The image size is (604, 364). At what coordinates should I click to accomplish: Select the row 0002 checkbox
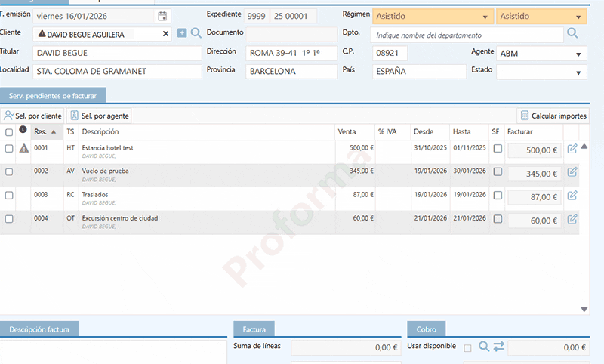coord(9,172)
